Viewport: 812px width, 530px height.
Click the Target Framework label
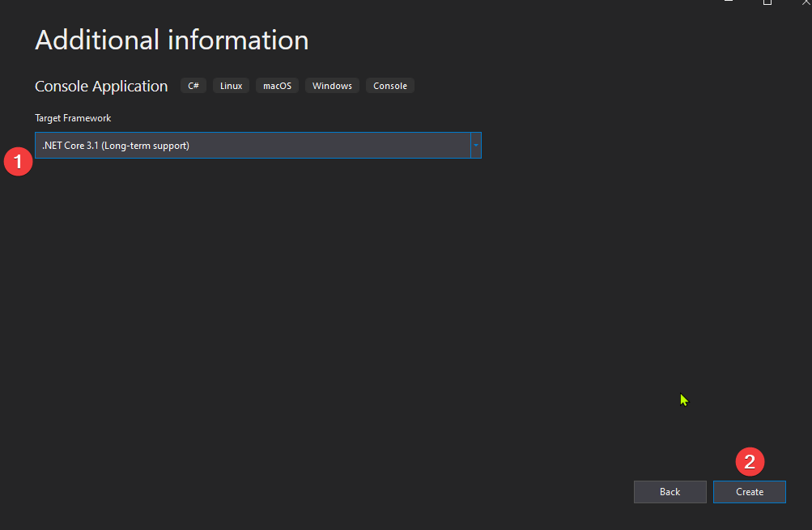click(73, 118)
